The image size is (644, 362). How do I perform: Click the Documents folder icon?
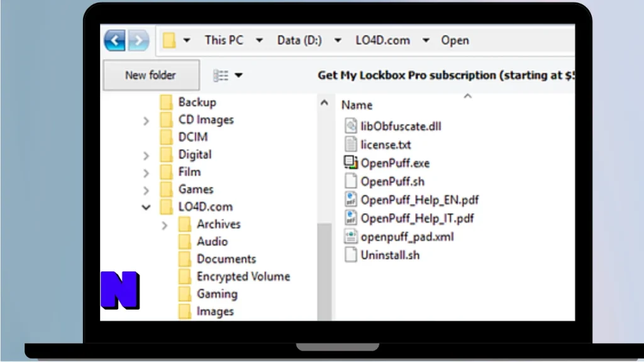185,259
